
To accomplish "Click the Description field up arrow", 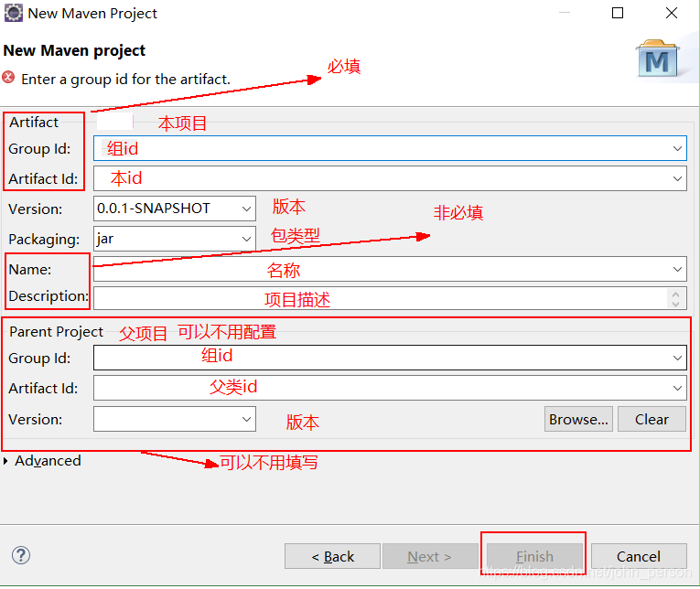I will coord(675,294).
